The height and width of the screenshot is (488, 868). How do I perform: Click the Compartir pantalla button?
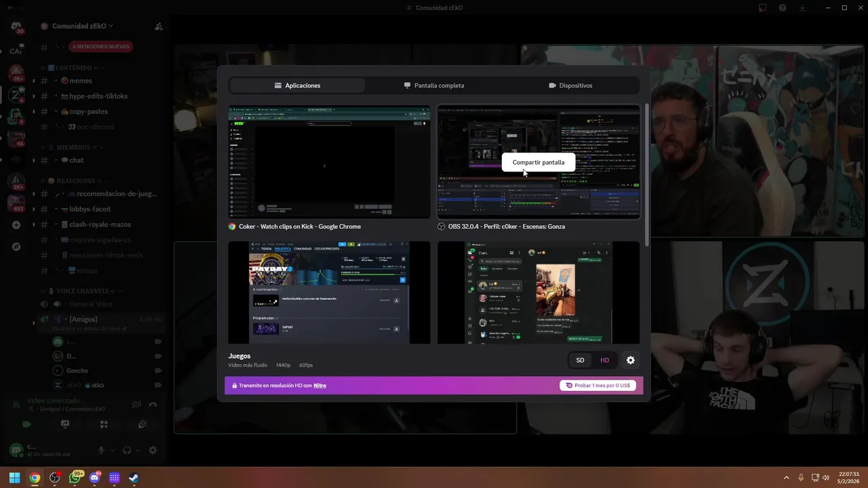click(x=538, y=163)
